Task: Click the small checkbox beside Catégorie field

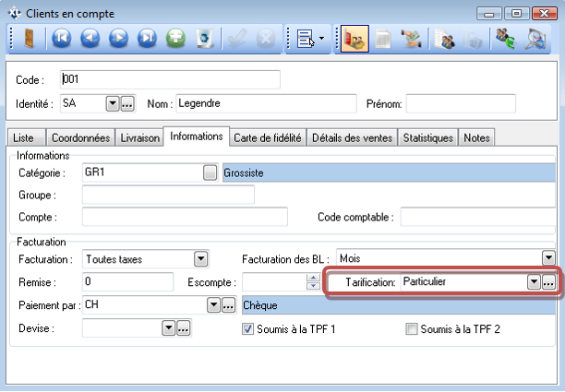Action: pos(210,172)
